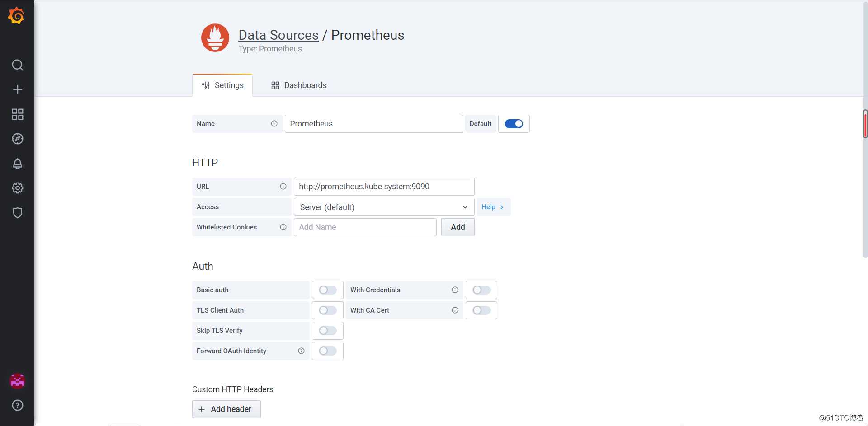Switch to the Dashboards tab
Viewport: 868px width, 426px height.
298,85
